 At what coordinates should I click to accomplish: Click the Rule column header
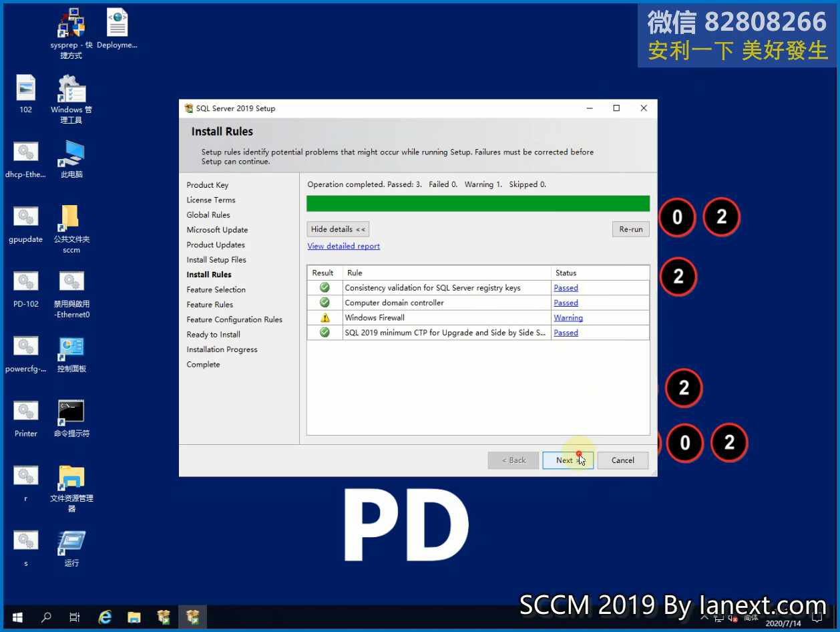[x=447, y=273]
